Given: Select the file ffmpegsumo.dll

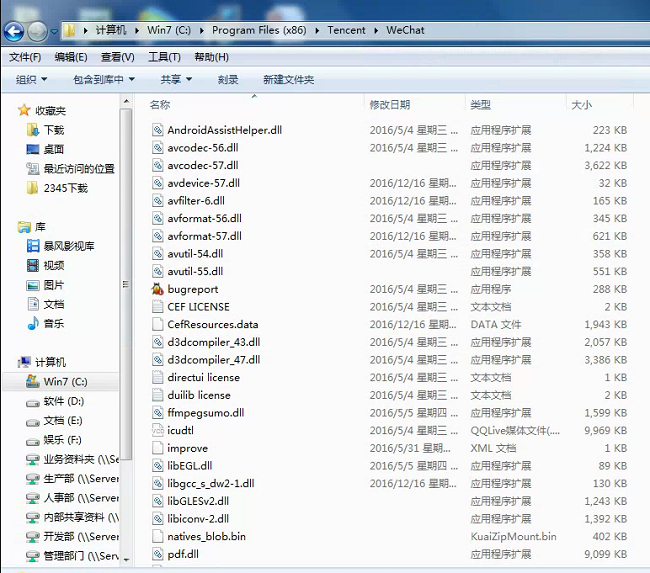Looking at the screenshot, I should 206,413.
